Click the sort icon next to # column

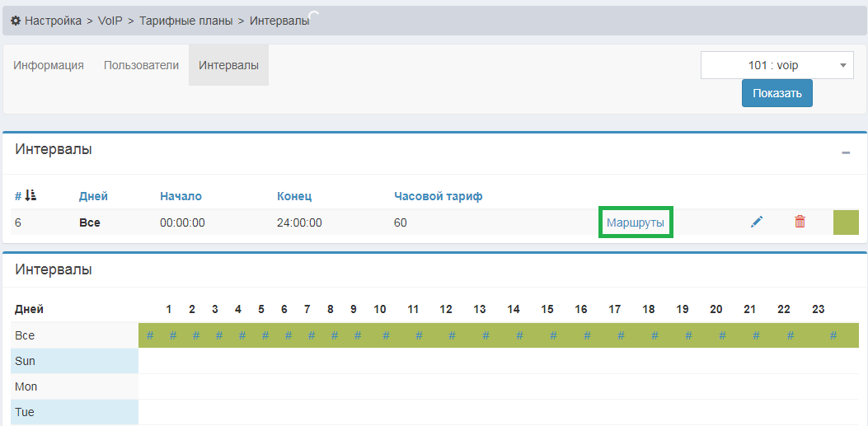[30, 196]
